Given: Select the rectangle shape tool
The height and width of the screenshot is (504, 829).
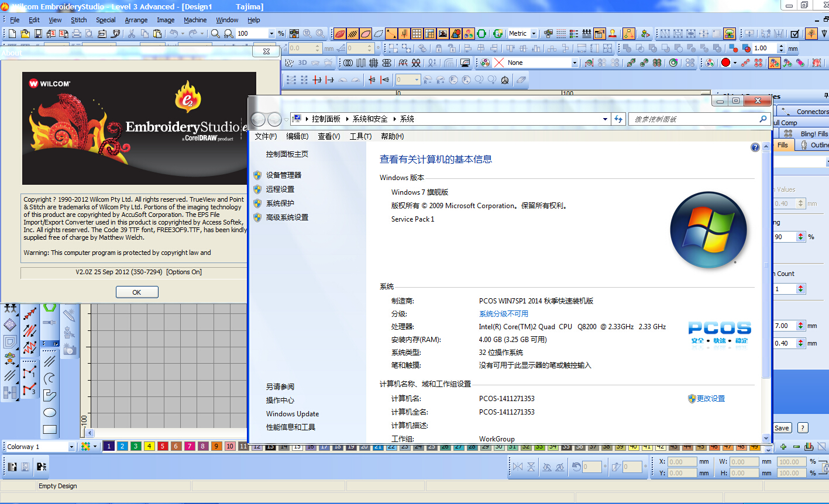Looking at the screenshot, I should (x=50, y=429).
